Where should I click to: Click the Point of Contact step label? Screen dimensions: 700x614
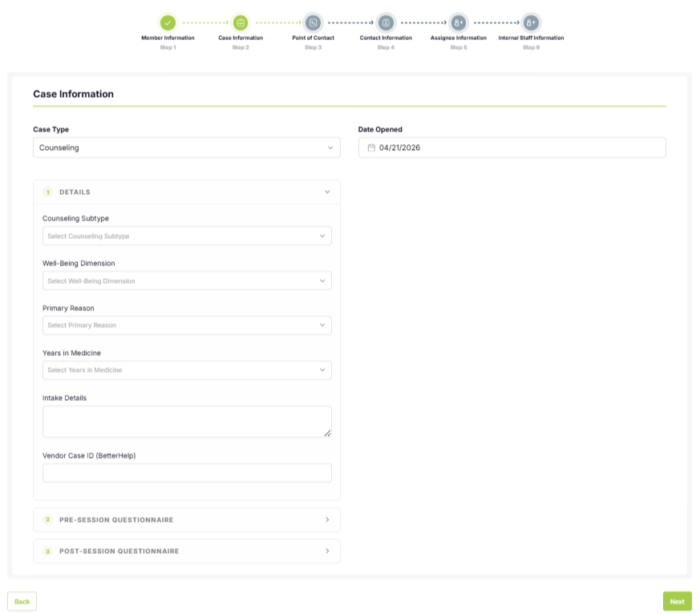(313, 38)
